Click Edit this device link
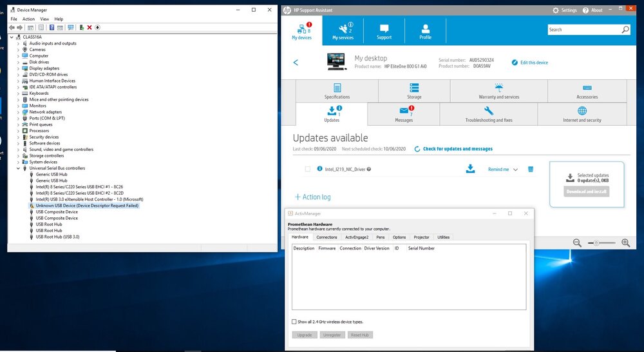The image size is (644, 352). point(534,63)
